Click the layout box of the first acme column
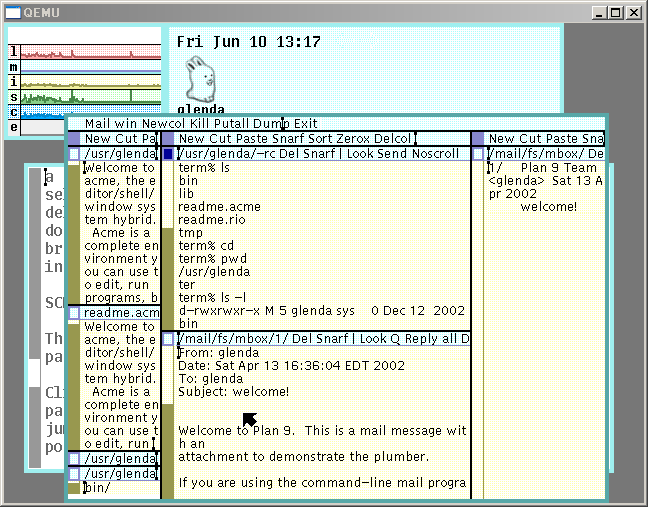The image size is (648, 507). pyautogui.click(x=74, y=138)
